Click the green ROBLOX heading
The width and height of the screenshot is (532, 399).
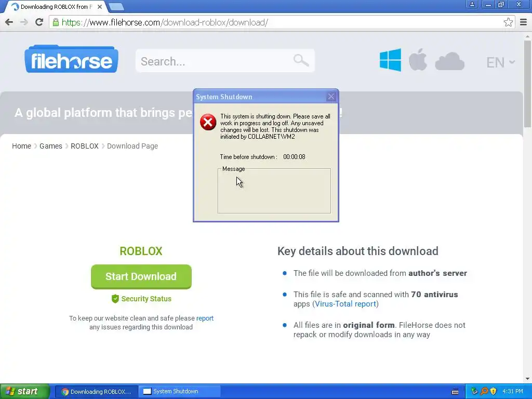tap(141, 251)
